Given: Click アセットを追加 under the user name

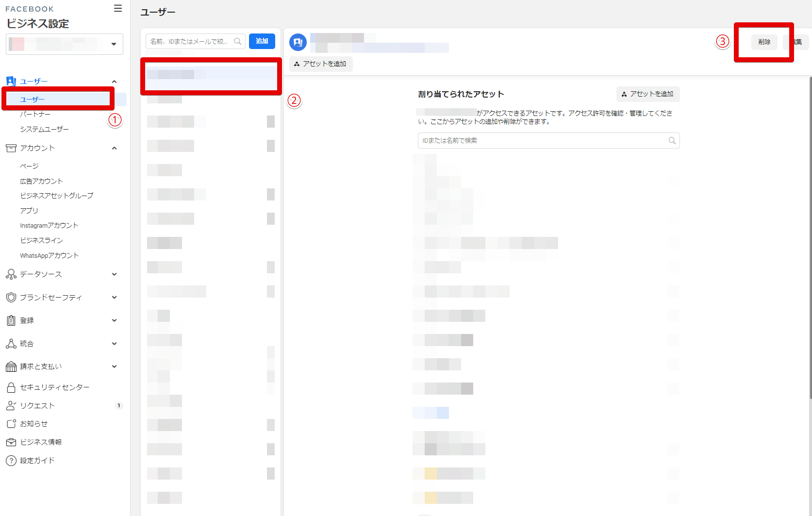Looking at the screenshot, I should tap(320, 64).
